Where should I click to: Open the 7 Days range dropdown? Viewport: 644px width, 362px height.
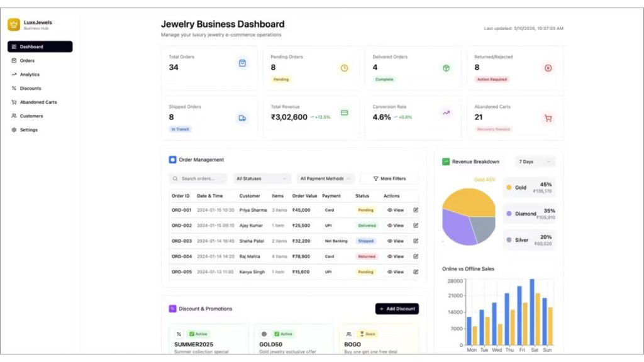click(535, 162)
